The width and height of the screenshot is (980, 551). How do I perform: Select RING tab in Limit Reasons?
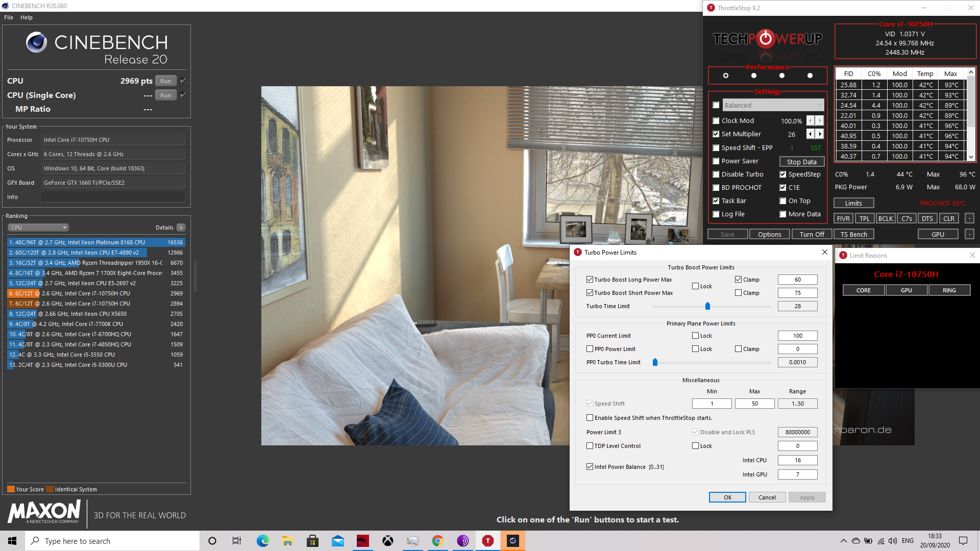[x=949, y=290]
